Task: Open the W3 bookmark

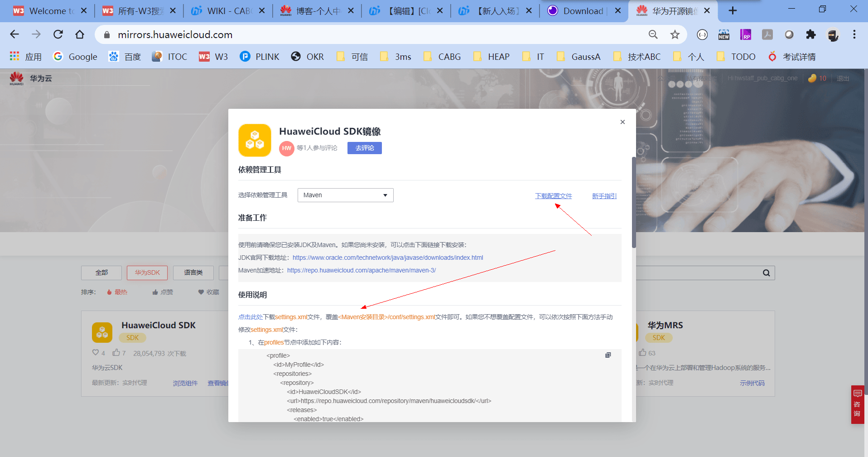Action: coord(213,57)
